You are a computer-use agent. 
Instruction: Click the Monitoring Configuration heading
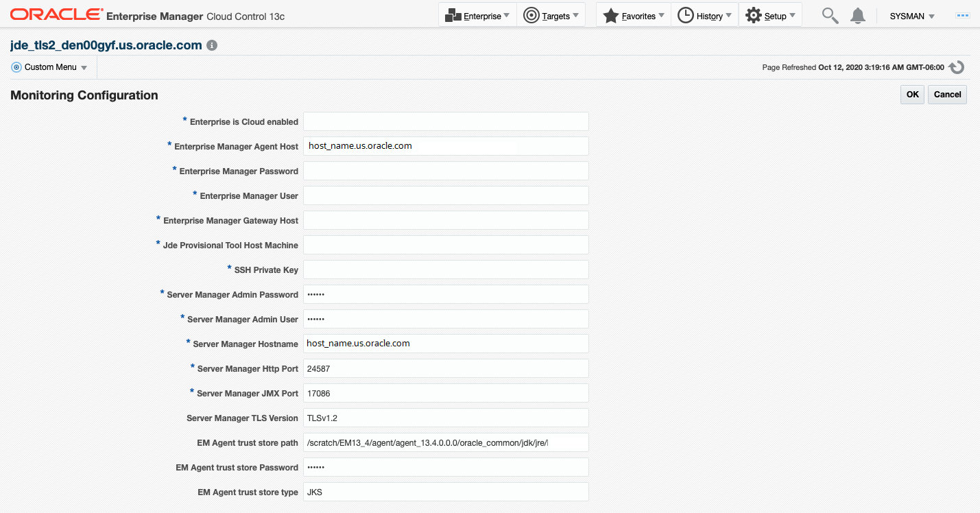point(84,95)
